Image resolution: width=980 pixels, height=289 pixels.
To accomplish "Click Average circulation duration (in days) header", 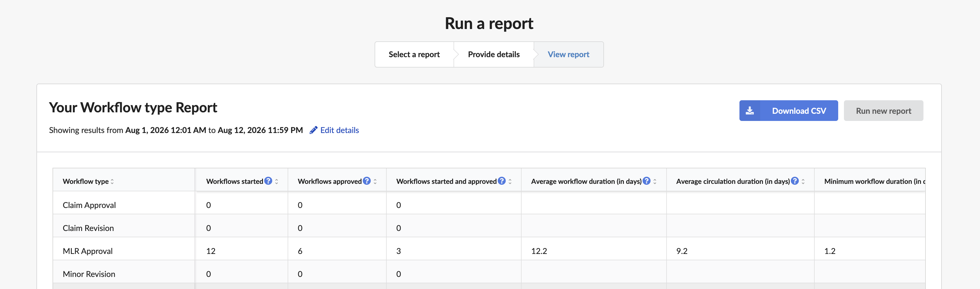I will [740, 180].
